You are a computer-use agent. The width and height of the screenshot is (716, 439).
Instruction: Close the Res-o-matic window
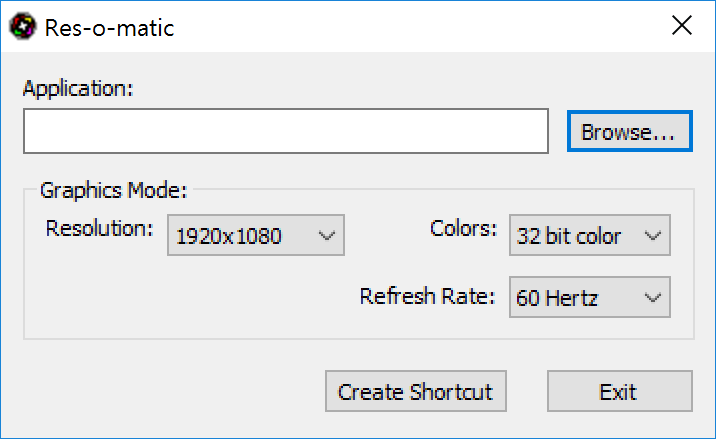682,25
